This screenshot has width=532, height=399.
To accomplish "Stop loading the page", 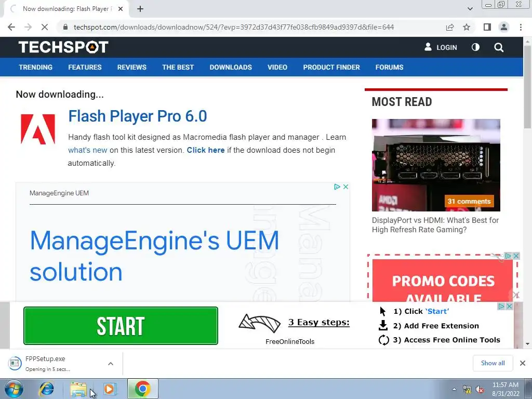I will (45, 27).
